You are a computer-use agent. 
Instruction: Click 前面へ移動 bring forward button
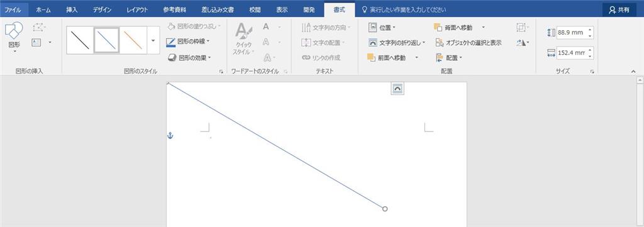coord(387,58)
